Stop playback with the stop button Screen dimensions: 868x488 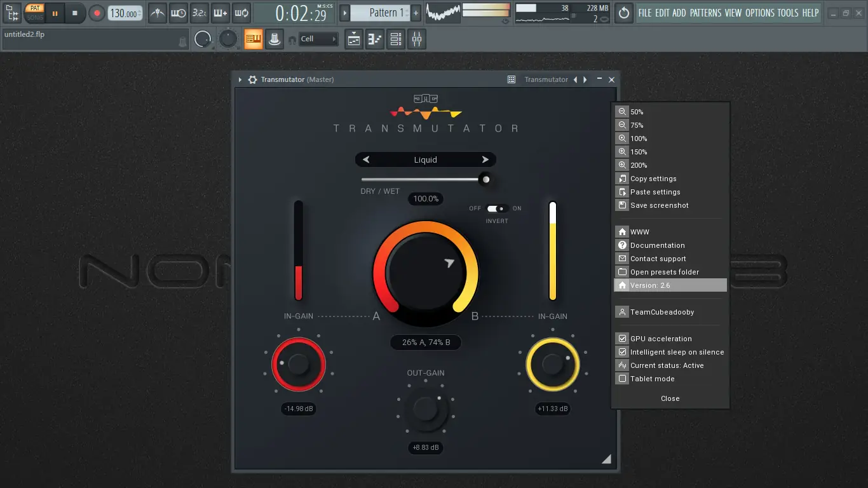[75, 13]
